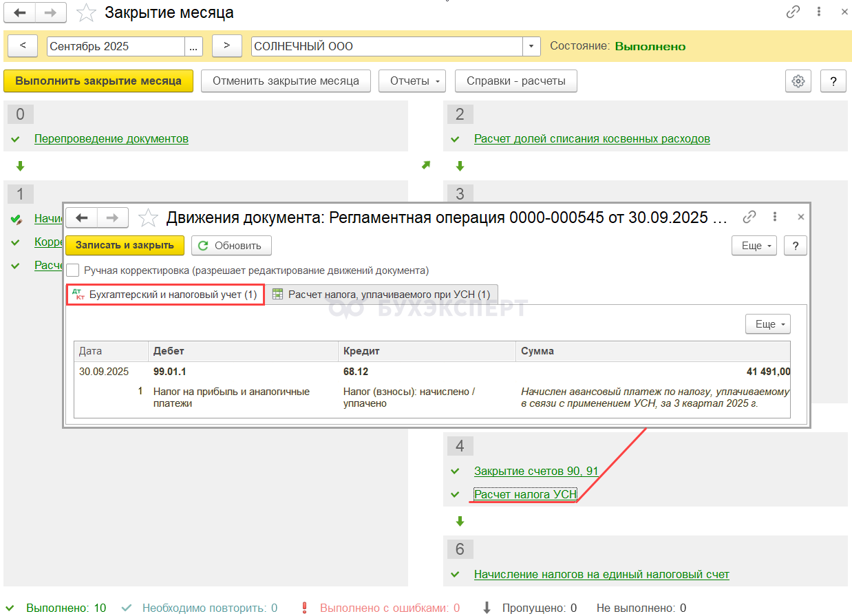Click link icon in Движения документа window
The width and height of the screenshot is (852, 616).
tap(749, 217)
